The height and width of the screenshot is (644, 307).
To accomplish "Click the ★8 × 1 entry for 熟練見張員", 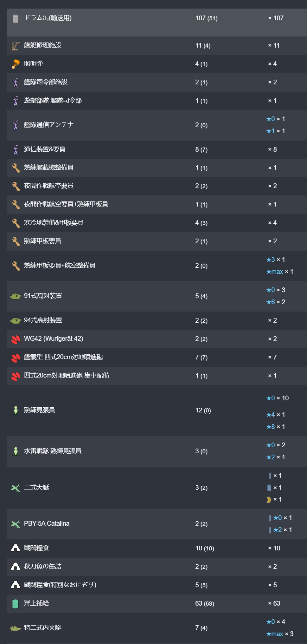I will point(276,427).
